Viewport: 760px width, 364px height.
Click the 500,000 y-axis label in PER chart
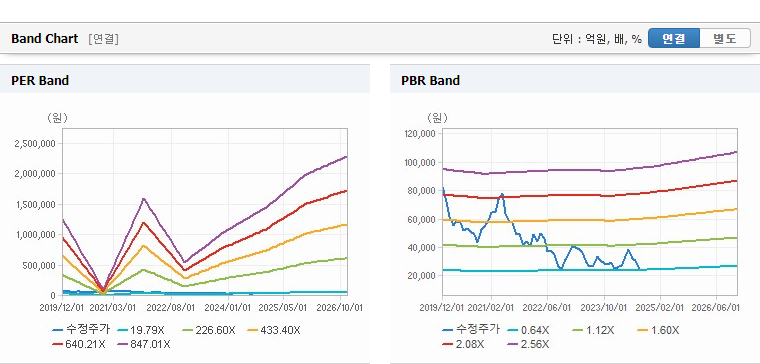tap(39, 265)
